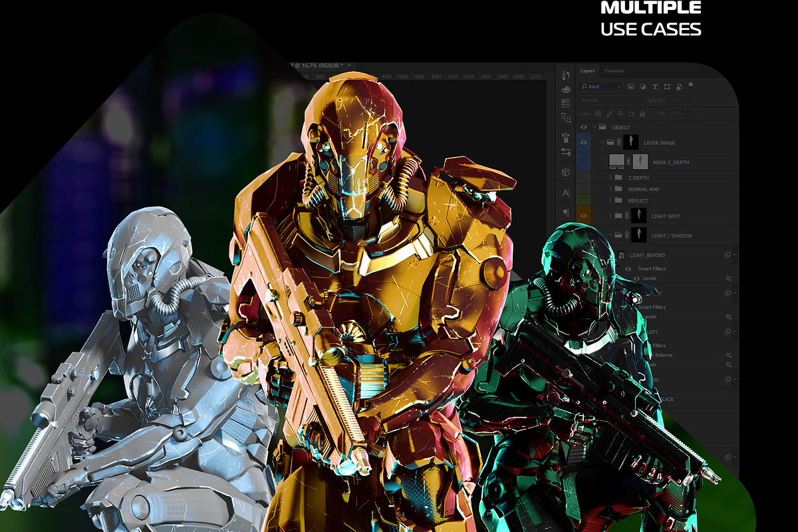Select LIGHT SPOT mask thumbnail

coord(639,215)
